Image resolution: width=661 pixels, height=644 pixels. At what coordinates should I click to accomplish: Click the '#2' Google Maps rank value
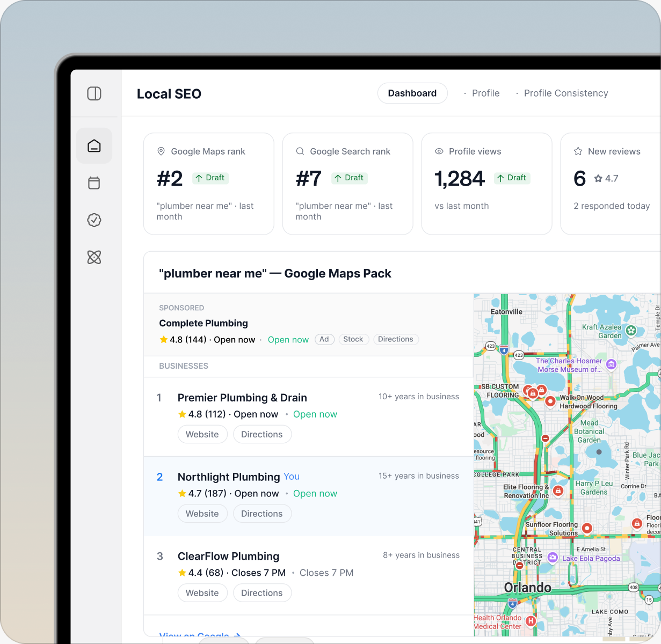point(170,179)
